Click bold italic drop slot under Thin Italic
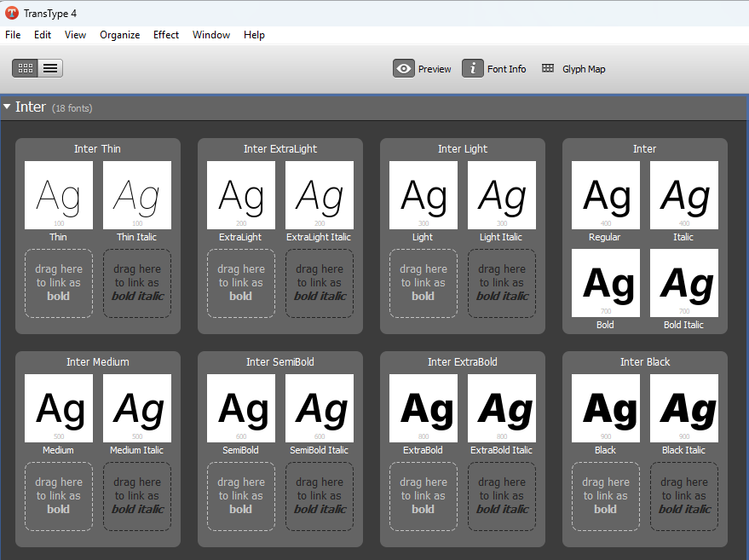The height and width of the screenshot is (560, 749). tap(137, 283)
